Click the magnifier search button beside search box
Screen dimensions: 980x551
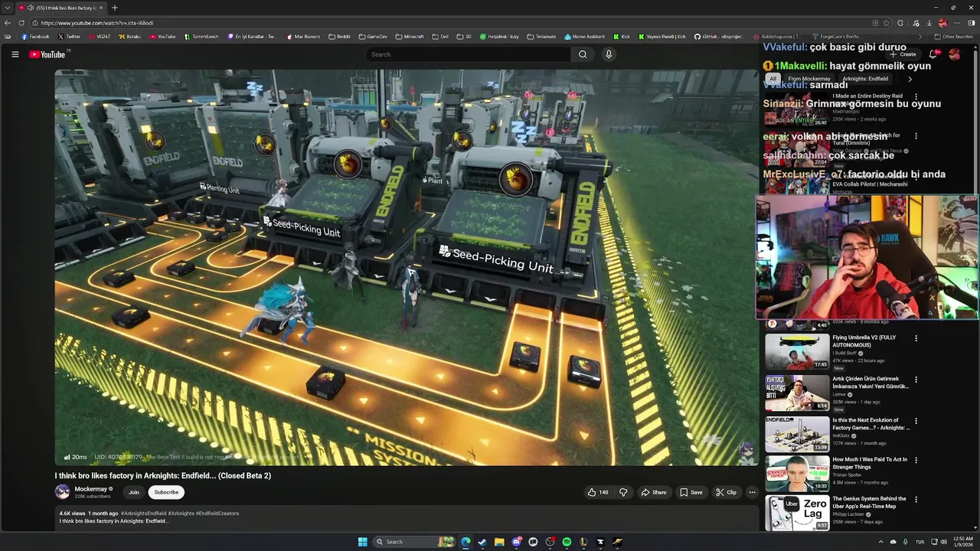583,54
